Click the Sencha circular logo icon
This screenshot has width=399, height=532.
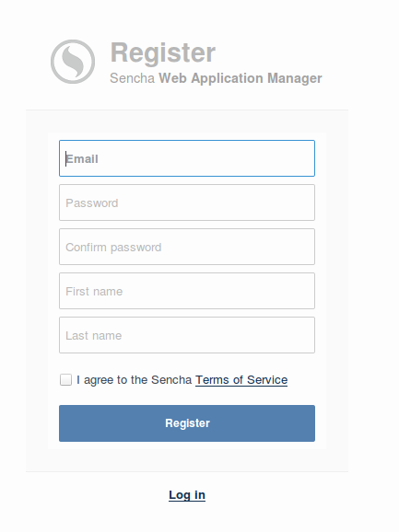tap(73, 62)
